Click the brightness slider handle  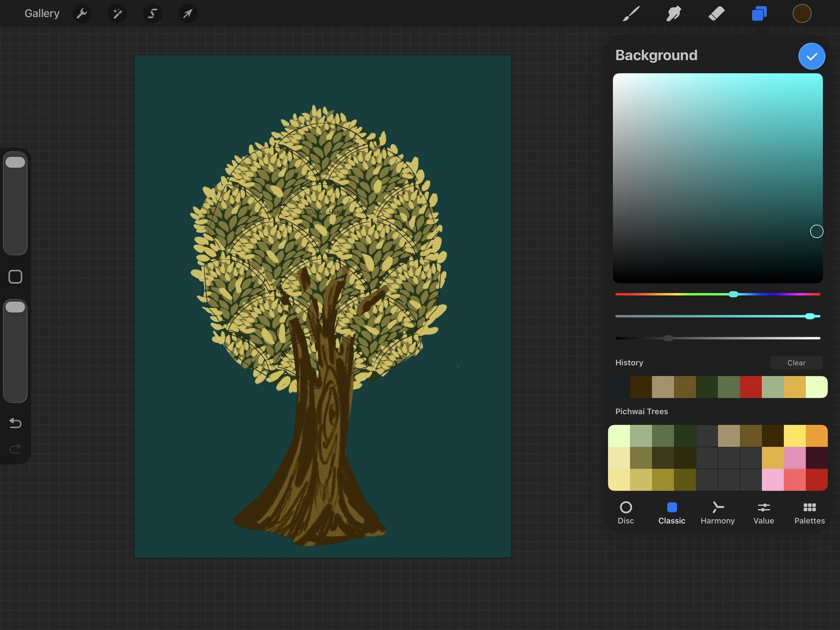tap(668, 338)
